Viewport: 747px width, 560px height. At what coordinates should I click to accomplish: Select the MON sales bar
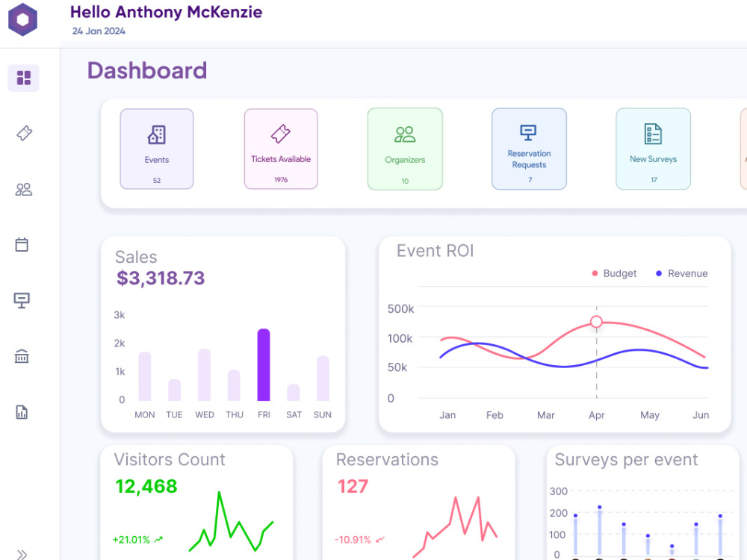point(145,376)
